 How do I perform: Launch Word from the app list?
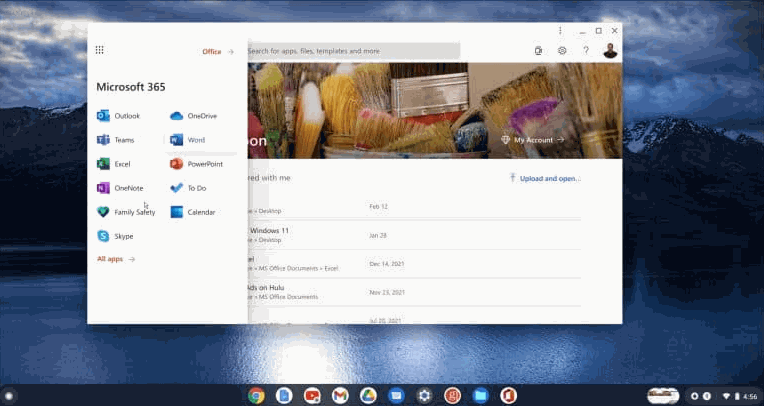[x=188, y=140]
